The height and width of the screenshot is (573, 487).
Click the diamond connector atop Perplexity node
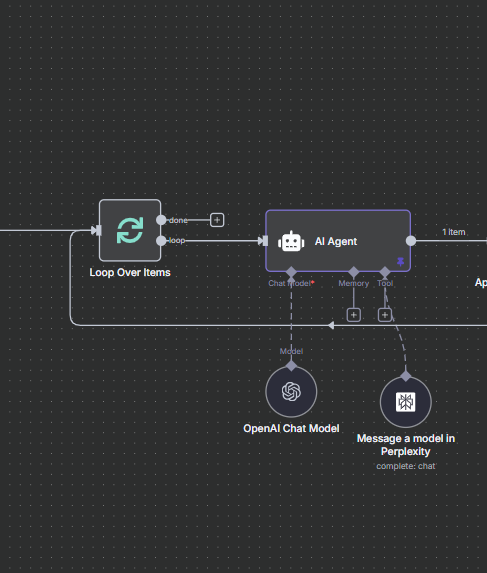(406, 376)
